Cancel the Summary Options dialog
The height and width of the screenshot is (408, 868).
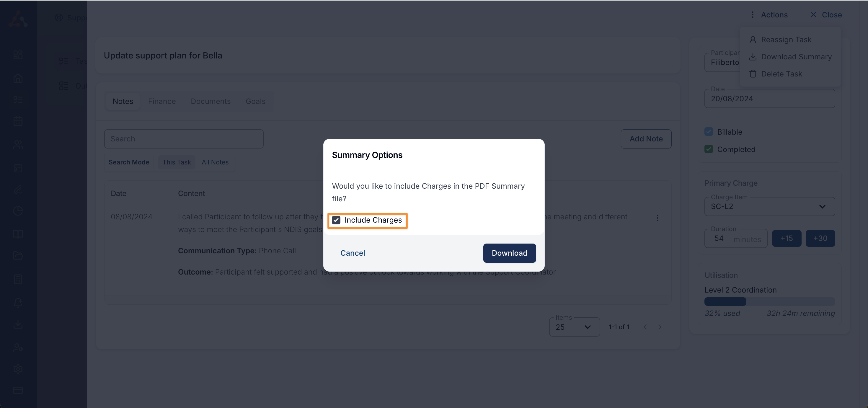[x=353, y=253]
